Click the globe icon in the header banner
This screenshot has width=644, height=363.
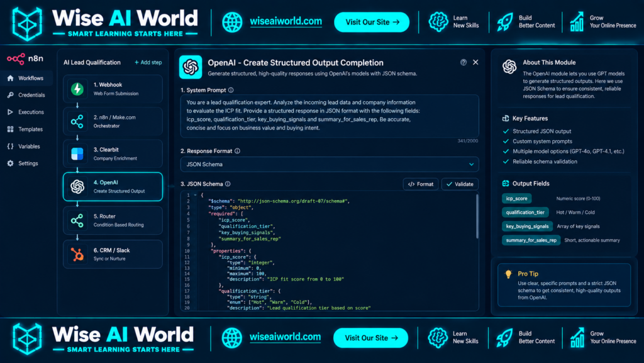pos(232,22)
